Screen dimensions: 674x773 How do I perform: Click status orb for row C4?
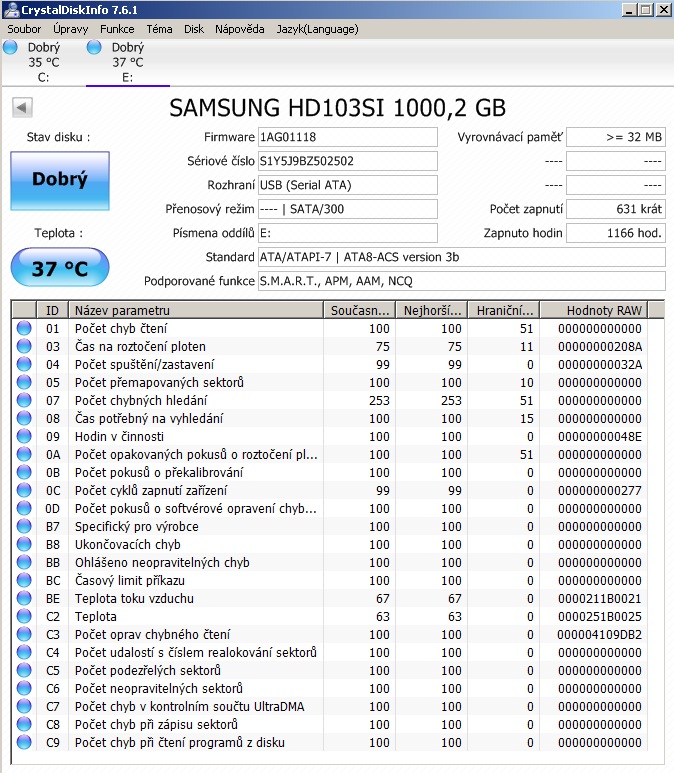24,652
